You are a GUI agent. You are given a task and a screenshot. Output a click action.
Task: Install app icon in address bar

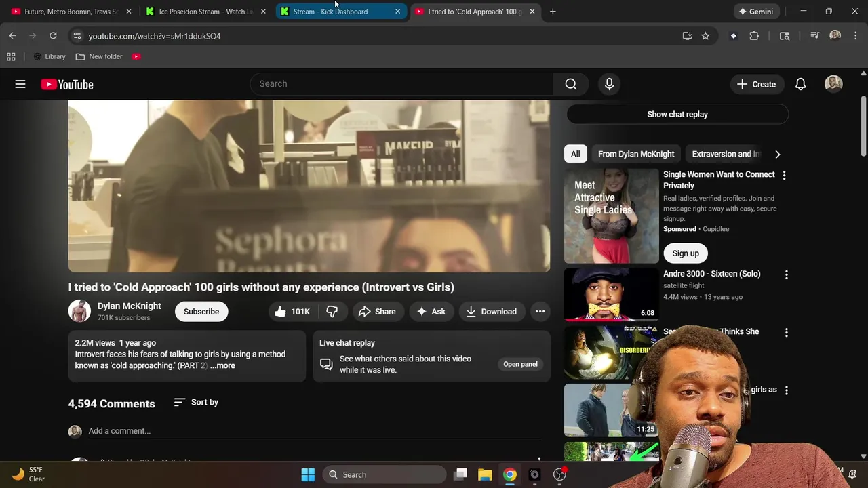click(687, 36)
